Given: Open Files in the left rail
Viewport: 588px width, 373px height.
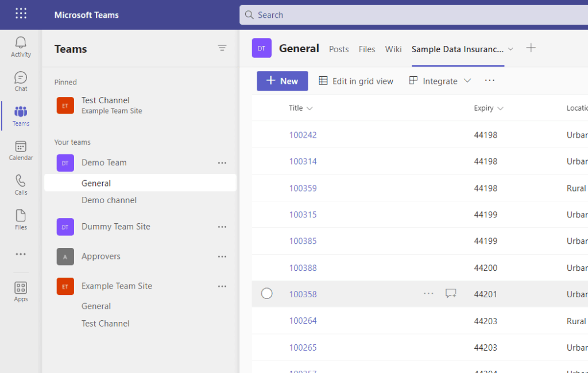Looking at the screenshot, I should 21,220.
